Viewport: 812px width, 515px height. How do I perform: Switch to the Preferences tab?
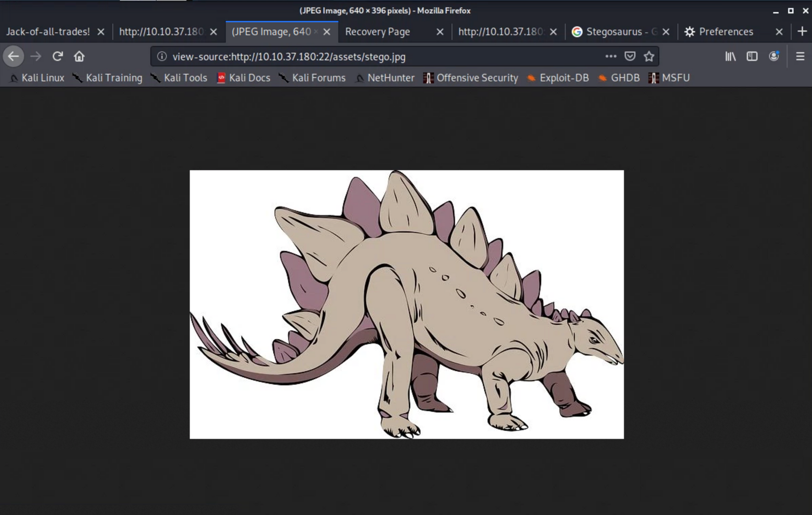726,32
